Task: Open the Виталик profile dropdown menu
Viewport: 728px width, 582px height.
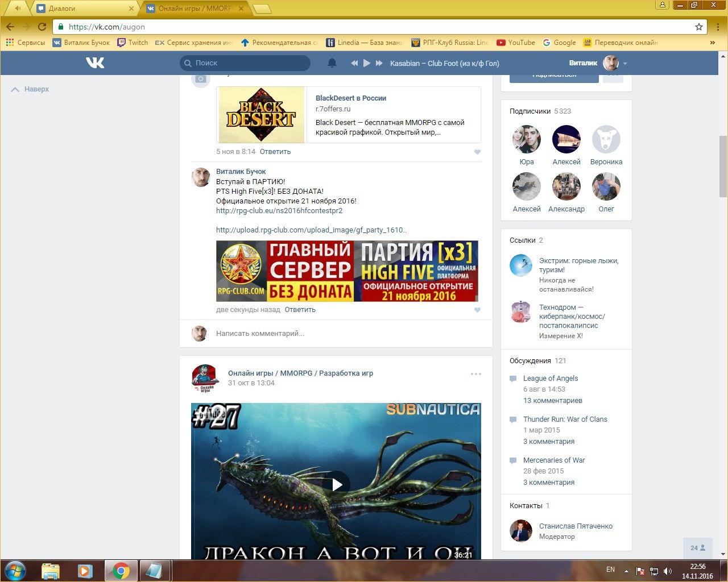Action: [625, 64]
